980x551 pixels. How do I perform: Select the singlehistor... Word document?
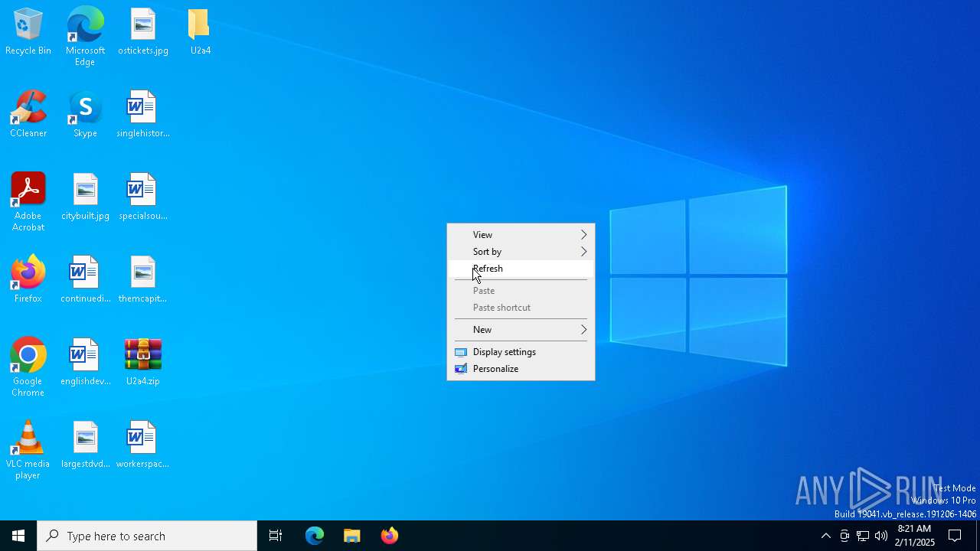[143, 115]
